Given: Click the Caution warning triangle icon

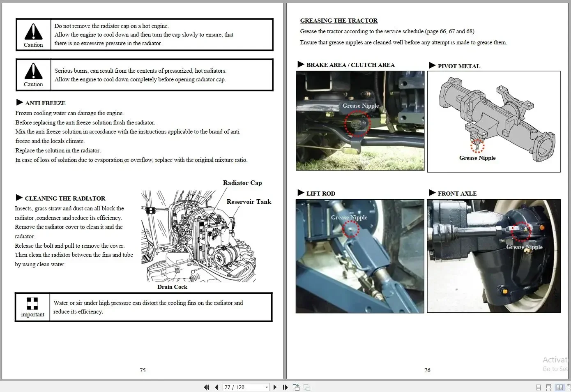Looking at the screenshot, I should pyautogui.click(x=33, y=32).
